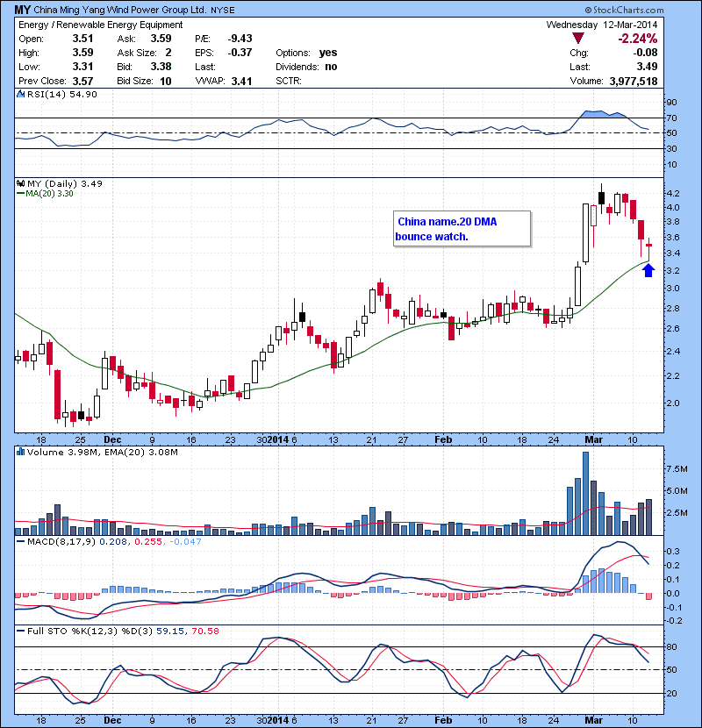The image size is (702, 728).
Task: Click the NYSE exchange label
Action: tap(223, 11)
